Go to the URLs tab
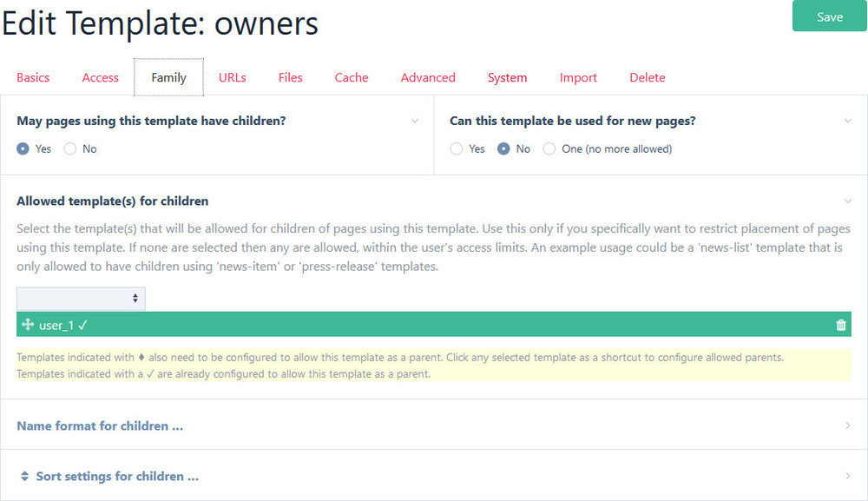The image size is (868, 501). (233, 78)
